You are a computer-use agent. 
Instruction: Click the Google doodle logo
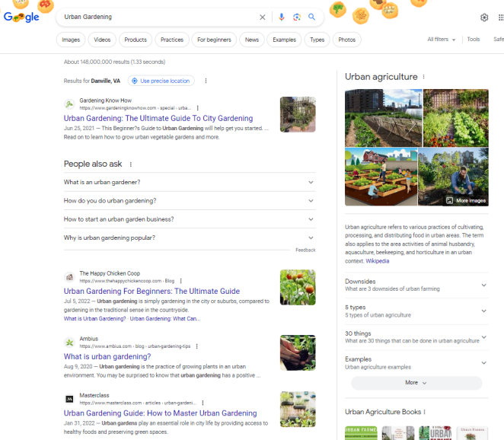pos(21,17)
